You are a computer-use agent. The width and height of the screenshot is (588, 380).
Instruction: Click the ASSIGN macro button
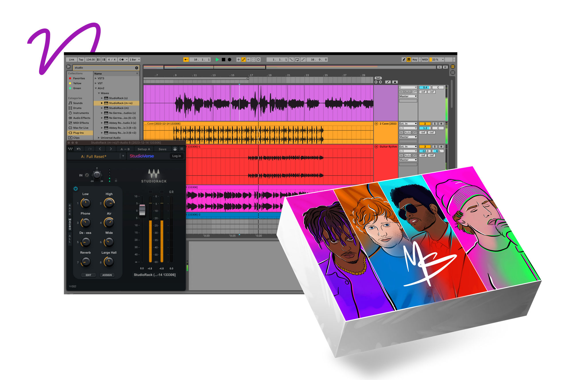107,275
